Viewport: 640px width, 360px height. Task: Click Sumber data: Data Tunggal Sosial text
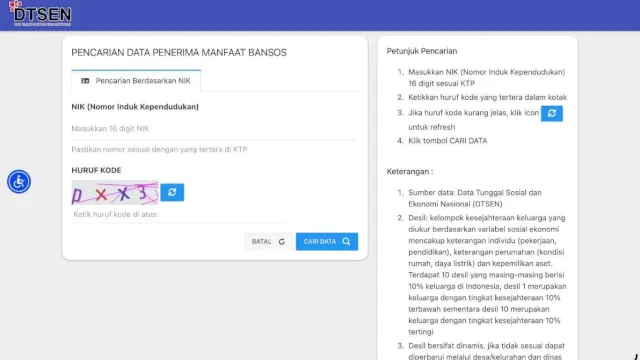point(475,198)
